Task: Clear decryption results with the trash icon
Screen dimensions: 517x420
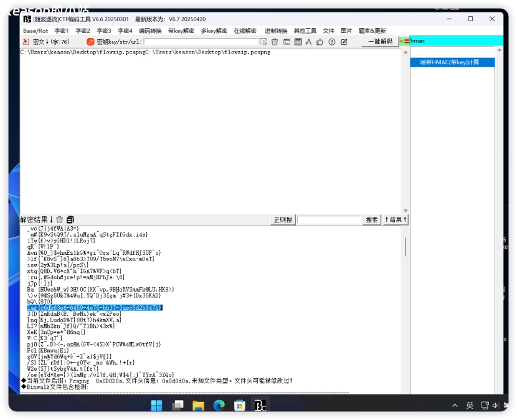Action: [x=60, y=219]
